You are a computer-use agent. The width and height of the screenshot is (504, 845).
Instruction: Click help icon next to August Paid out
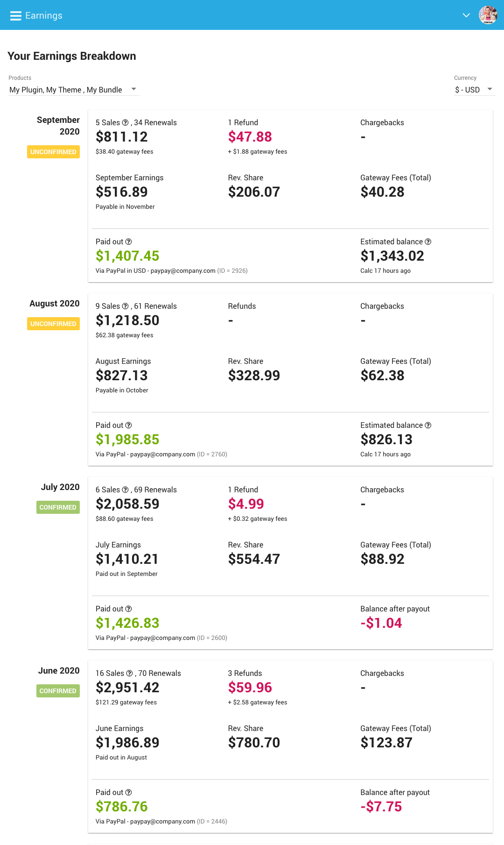[129, 426]
